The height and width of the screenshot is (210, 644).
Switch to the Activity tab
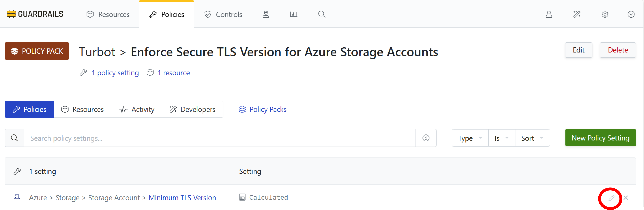[137, 109]
